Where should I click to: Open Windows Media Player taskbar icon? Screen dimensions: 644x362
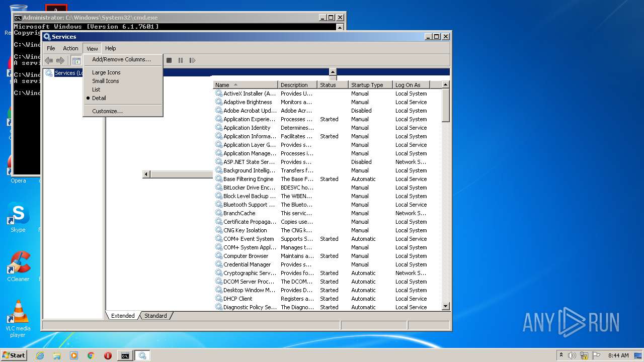[x=74, y=355]
